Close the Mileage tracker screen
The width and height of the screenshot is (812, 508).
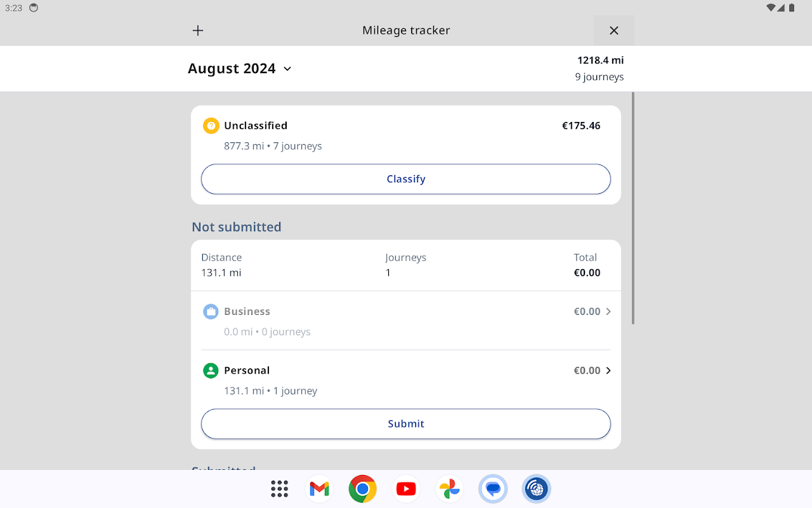coord(613,30)
